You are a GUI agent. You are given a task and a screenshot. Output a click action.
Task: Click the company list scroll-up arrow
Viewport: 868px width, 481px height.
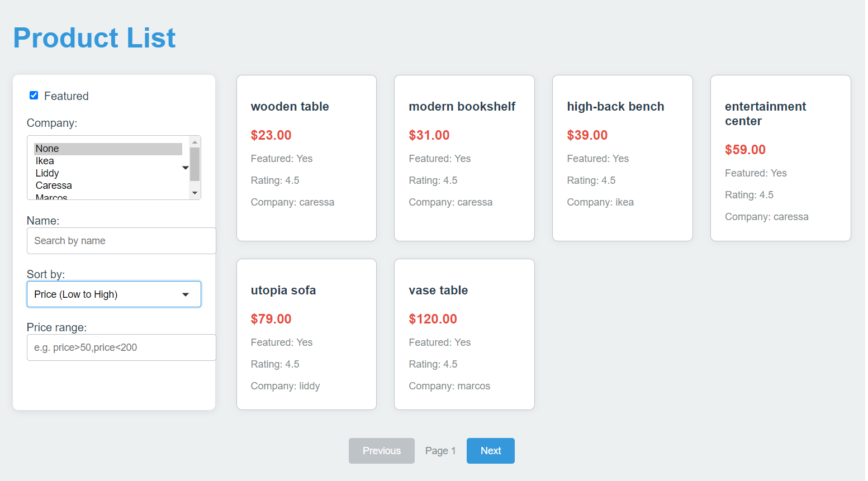pos(195,142)
